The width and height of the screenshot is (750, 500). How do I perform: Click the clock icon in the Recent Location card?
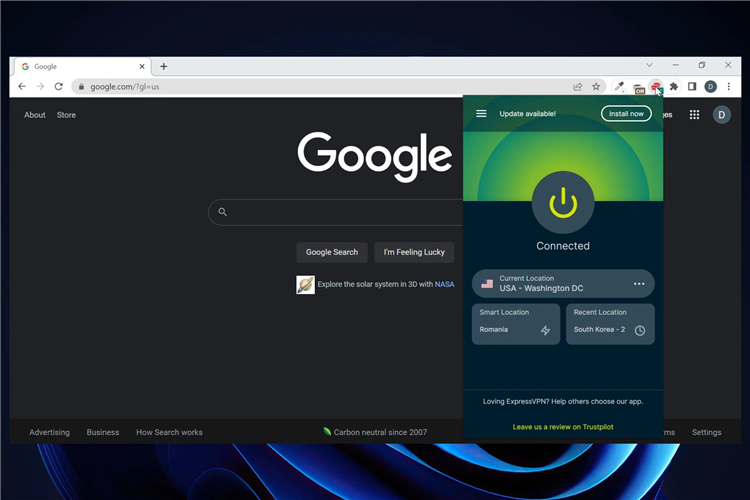click(x=640, y=330)
